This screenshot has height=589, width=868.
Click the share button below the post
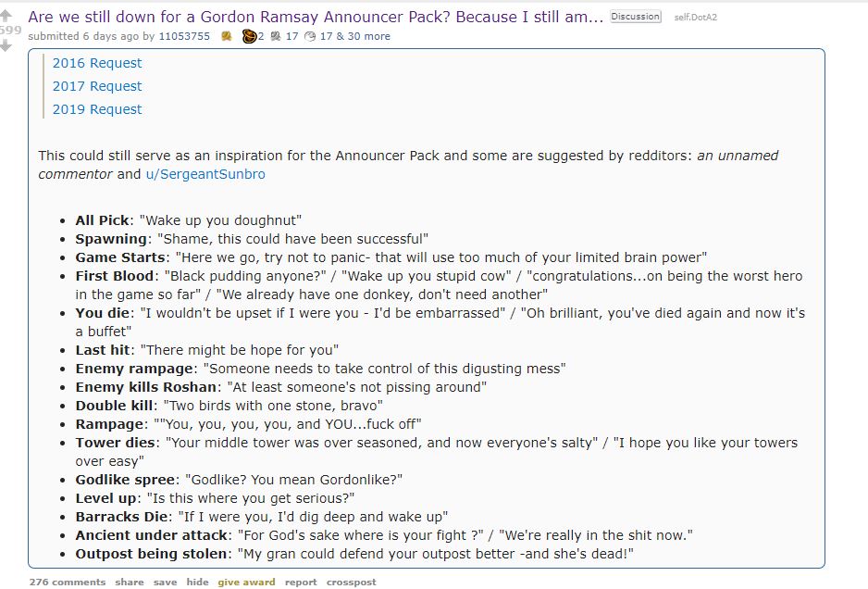coord(130,582)
